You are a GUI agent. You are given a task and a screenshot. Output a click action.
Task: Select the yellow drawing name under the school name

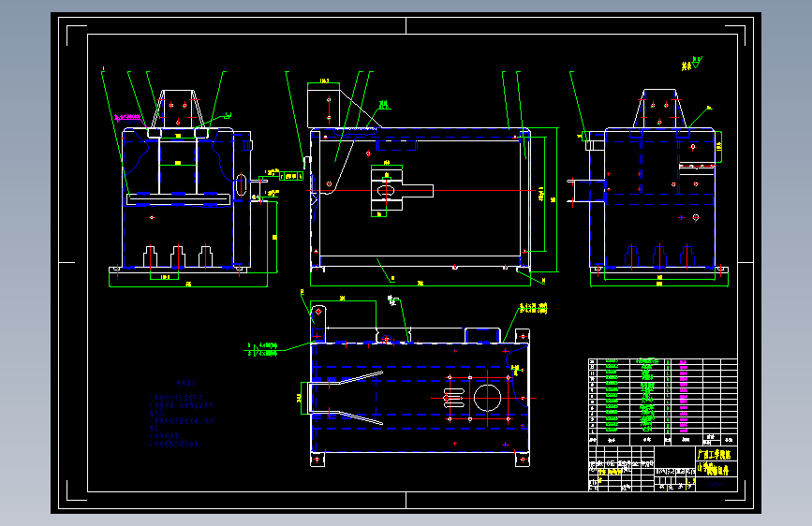coord(713,469)
